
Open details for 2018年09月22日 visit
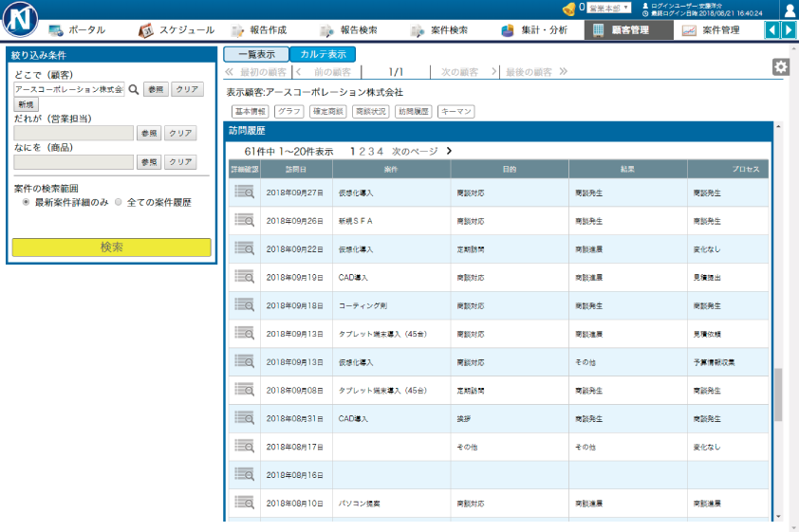point(244,248)
